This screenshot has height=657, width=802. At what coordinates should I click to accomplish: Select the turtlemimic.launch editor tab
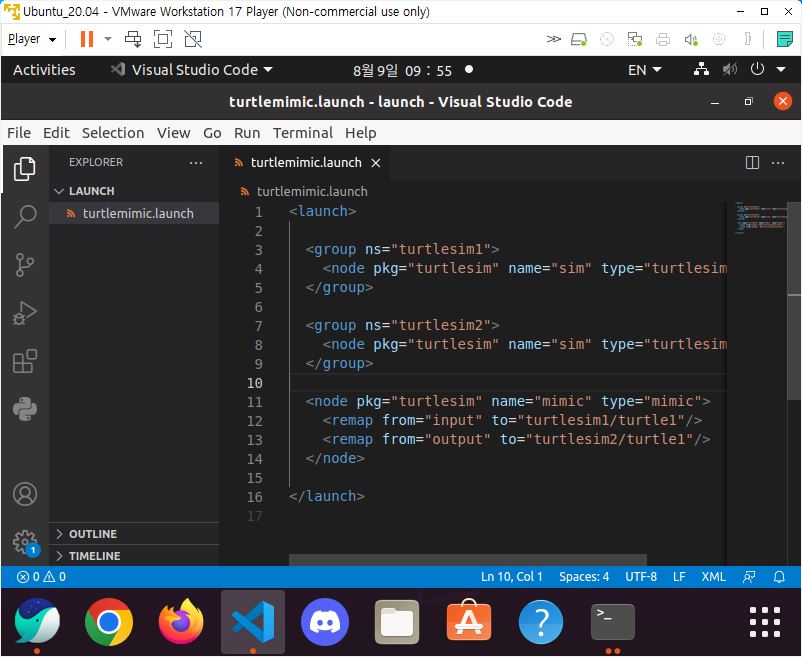305,163
